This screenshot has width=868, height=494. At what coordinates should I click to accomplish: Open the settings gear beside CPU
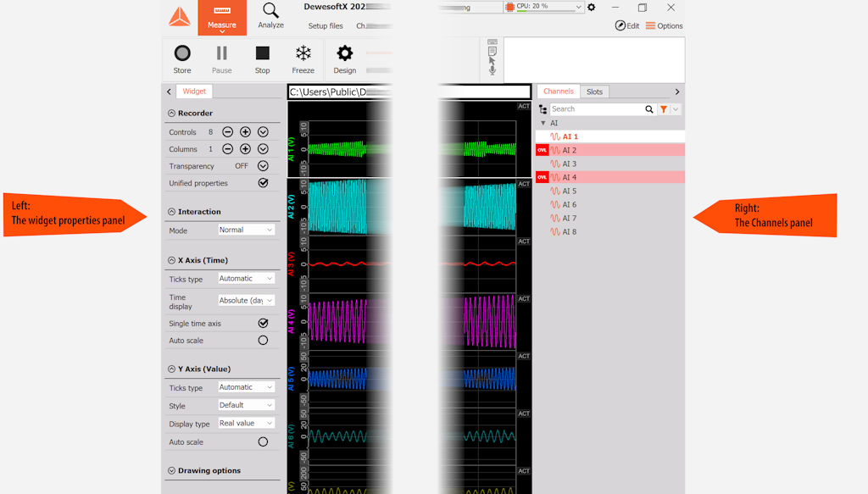[x=591, y=7]
